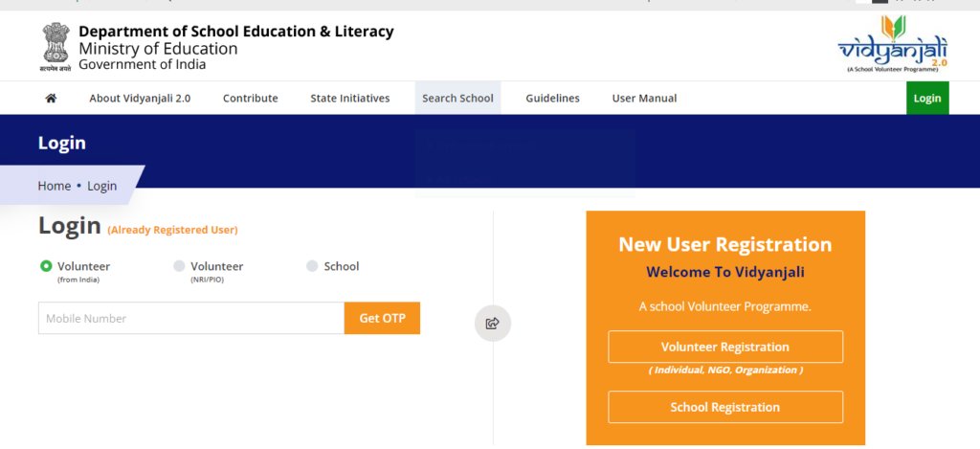Go to Home via breadcrumb

coord(55,186)
